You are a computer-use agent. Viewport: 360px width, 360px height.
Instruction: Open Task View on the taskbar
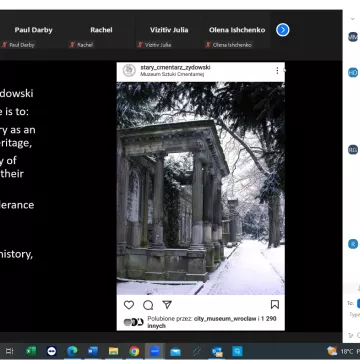(10, 351)
